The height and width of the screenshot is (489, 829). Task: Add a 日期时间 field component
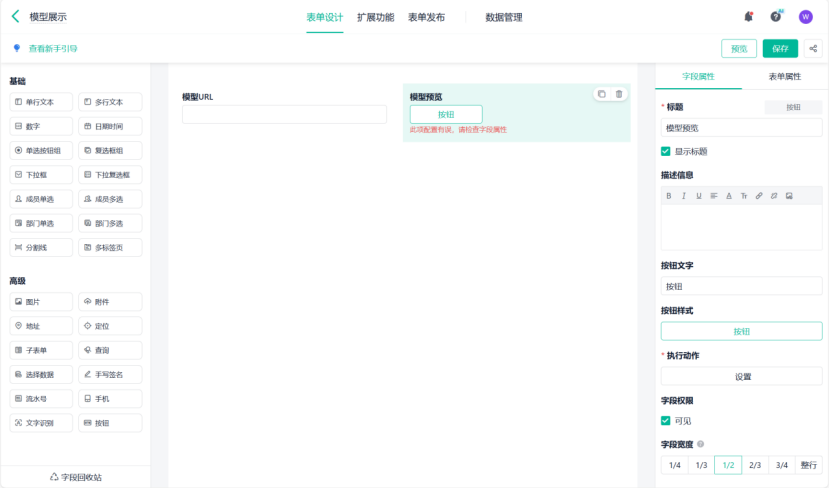[110, 126]
